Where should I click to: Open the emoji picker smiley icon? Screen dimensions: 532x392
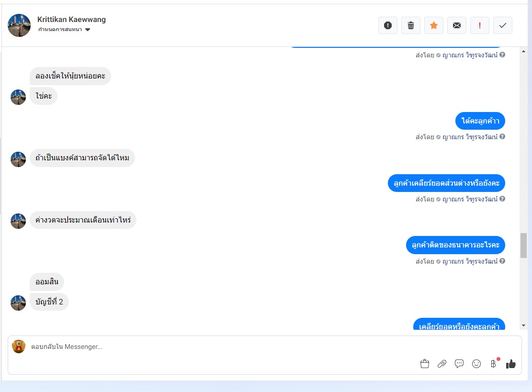[x=476, y=364]
